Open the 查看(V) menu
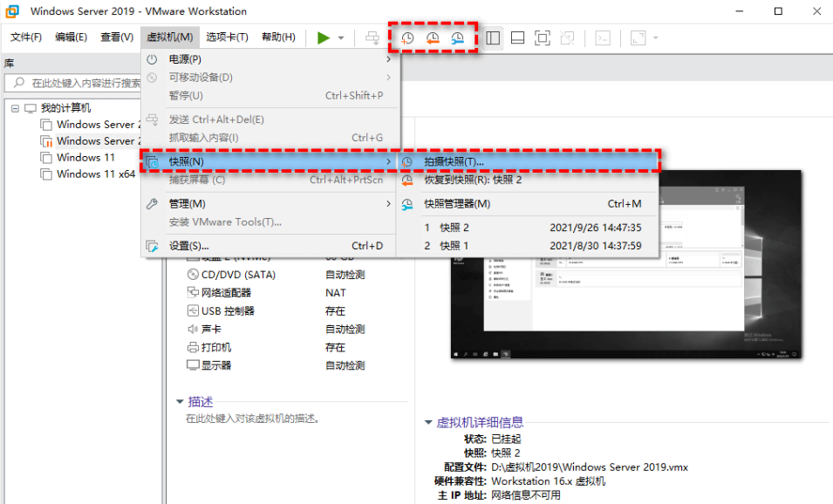This screenshot has height=504, width=833. point(117,37)
